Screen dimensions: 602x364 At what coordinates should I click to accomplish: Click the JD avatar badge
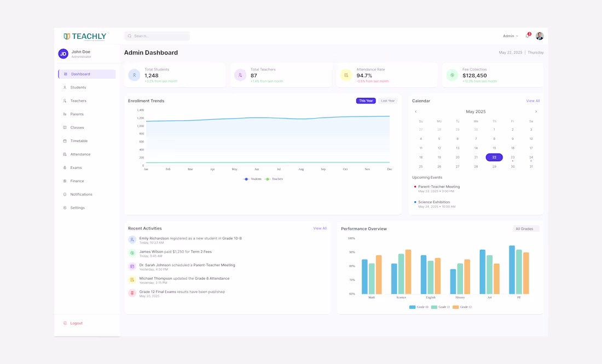click(x=63, y=54)
